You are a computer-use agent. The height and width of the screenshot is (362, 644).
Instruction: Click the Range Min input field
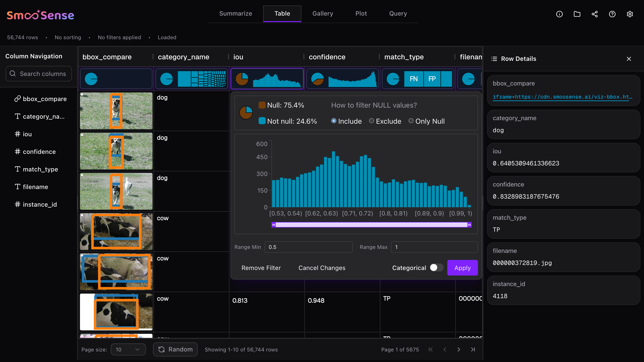click(308, 247)
